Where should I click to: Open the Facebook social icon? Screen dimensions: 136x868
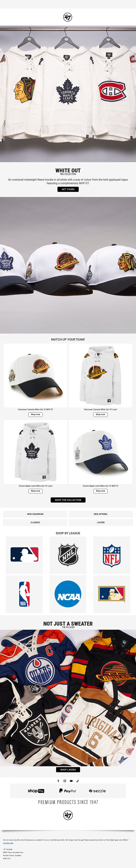(58, 781)
